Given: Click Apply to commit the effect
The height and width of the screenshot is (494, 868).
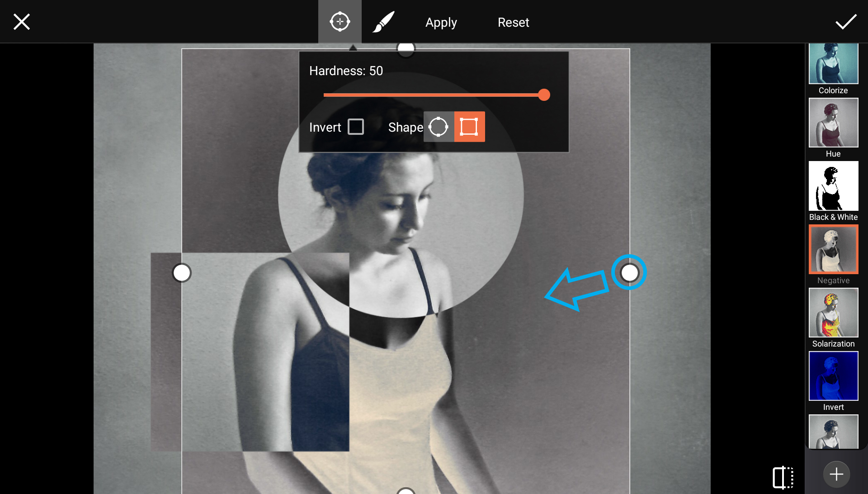Looking at the screenshot, I should click(441, 22).
